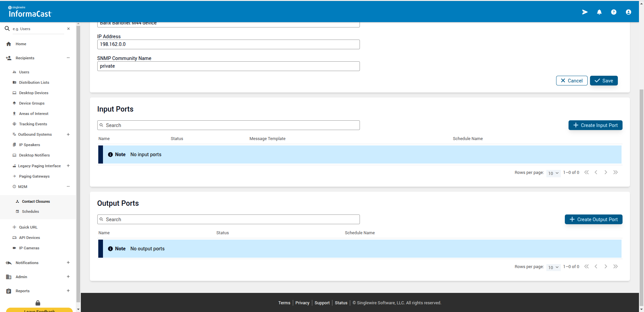Viewport: 644px width, 312px height.
Task: Open the user account icon
Action: click(629, 12)
